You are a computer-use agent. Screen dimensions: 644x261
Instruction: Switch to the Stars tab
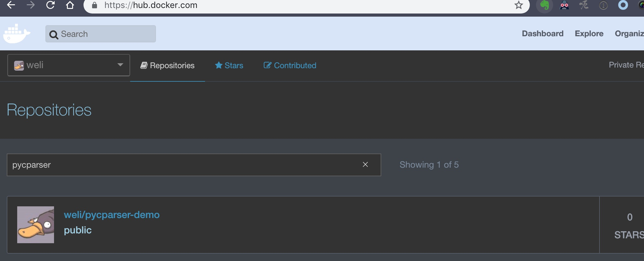(x=229, y=65)
